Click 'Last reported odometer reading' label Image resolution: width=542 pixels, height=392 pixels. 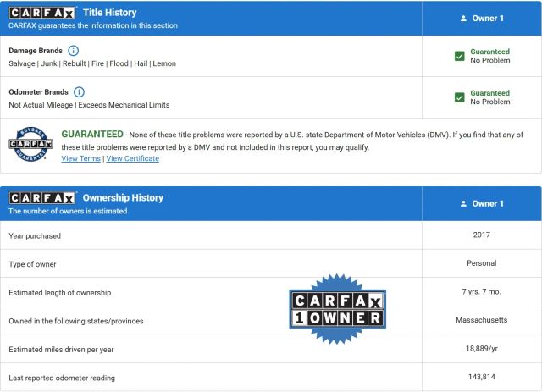click(62, 378)
